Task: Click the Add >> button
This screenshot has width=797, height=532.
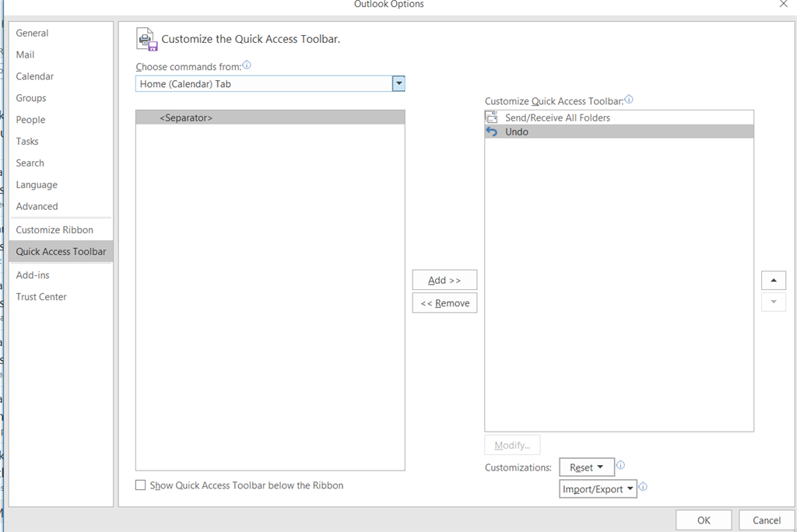Action: 444,280
